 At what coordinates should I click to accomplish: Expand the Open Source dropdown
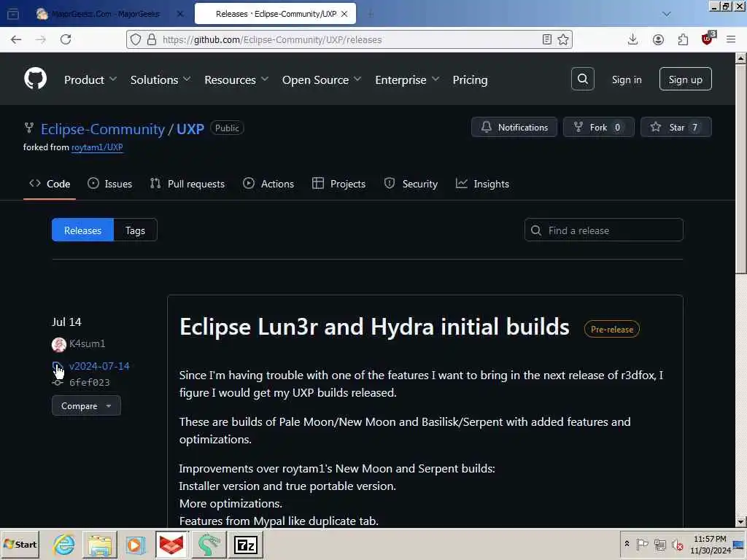(x=322, y=79)
